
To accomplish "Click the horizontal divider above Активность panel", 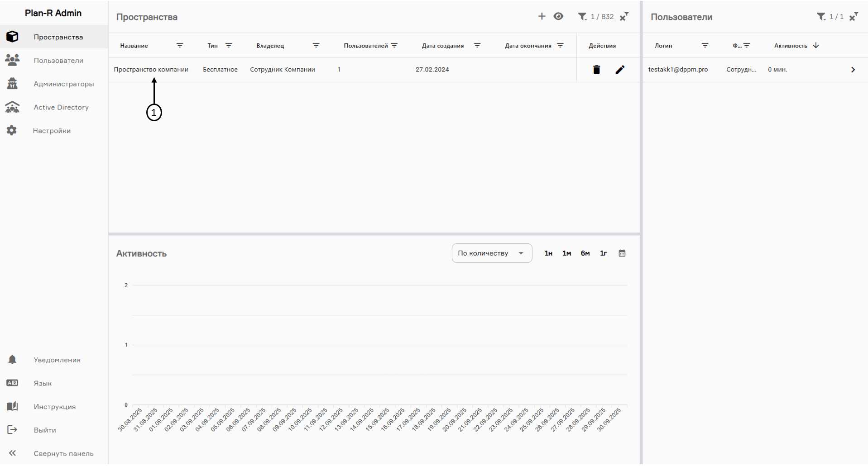I will point(374,234).
